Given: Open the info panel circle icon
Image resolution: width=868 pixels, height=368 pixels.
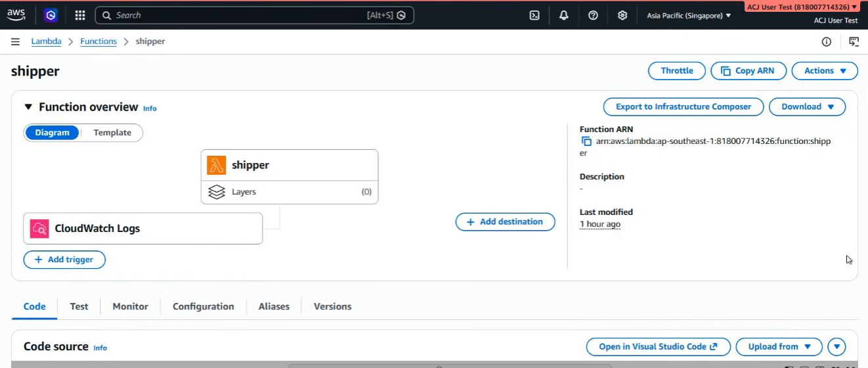Looking at the screenshot, I should click(827, 41).
